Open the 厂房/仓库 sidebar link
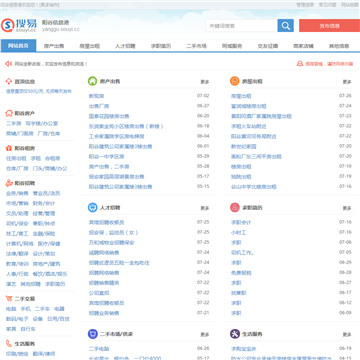Viewport: 360px width, 360px height. pos(49,133)
